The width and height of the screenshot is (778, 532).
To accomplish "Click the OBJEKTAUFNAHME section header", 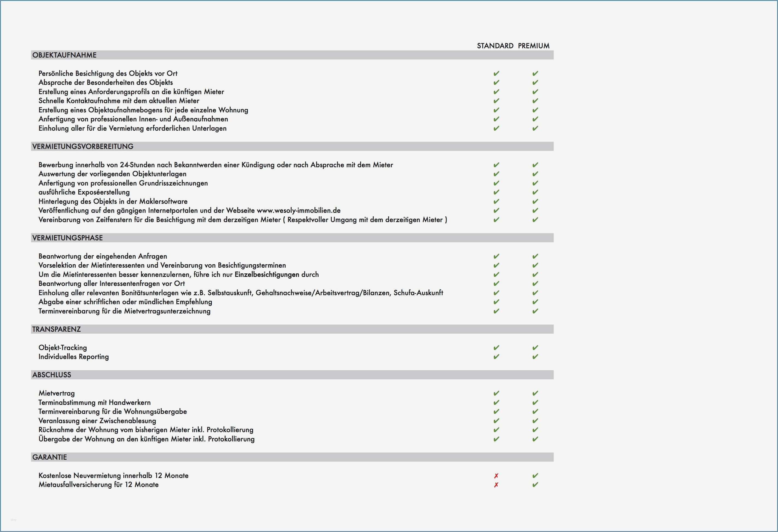I will coord(64,55).
